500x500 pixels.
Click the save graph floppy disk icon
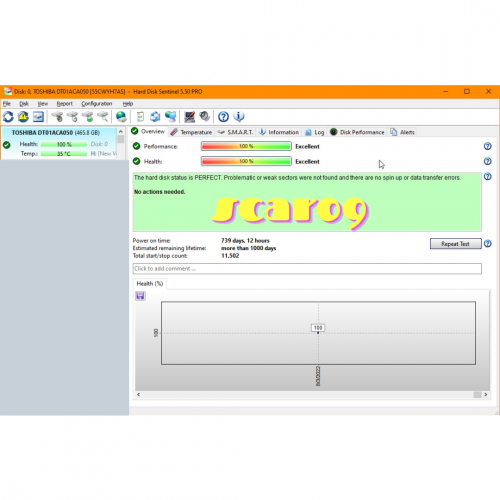coord(140,296)
